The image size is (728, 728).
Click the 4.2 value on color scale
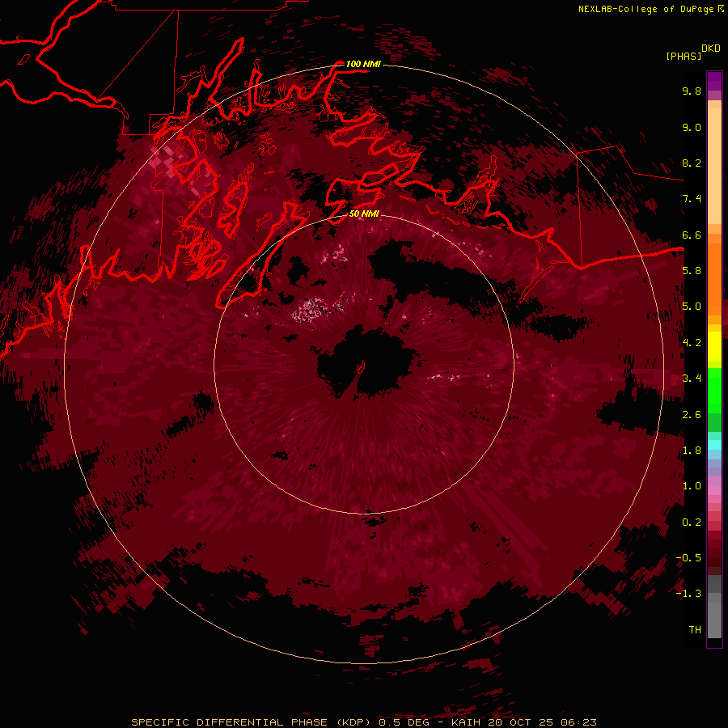[692, 343]
